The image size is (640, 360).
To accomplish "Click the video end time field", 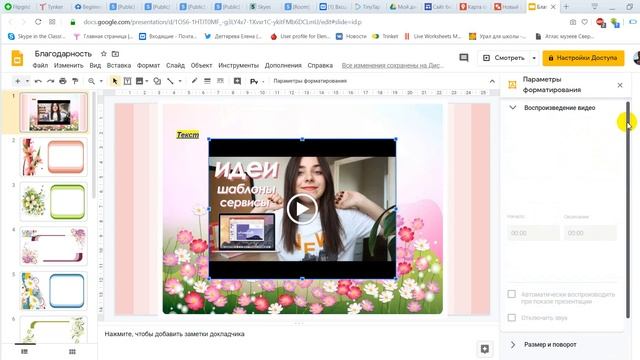I will pos(590,233).
